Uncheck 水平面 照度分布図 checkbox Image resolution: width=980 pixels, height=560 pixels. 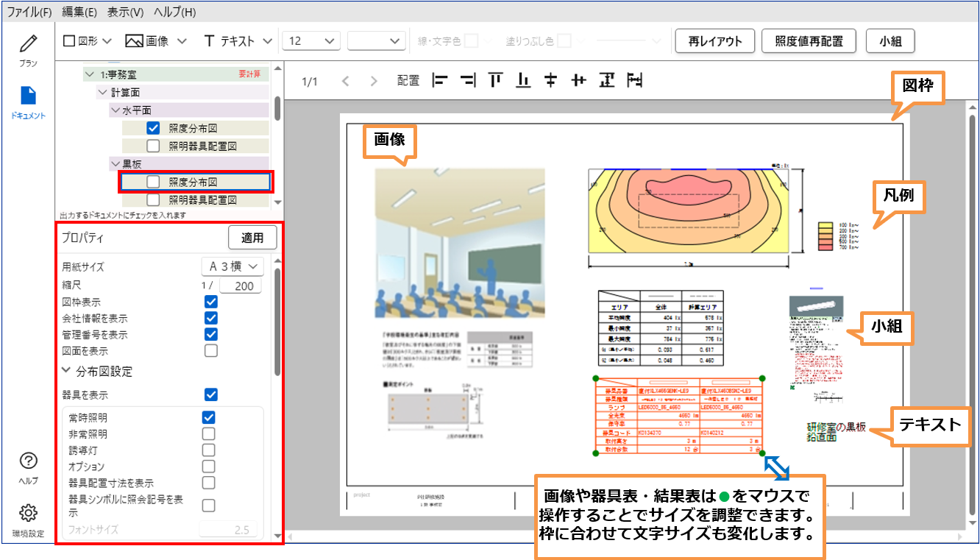(x=153, y=127)
